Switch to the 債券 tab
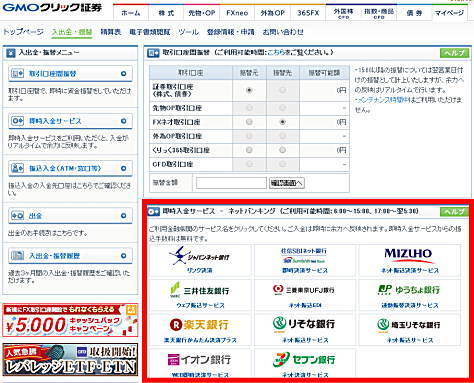The height and width of the screenshot is (383, 474). click(x=414, y=13)
